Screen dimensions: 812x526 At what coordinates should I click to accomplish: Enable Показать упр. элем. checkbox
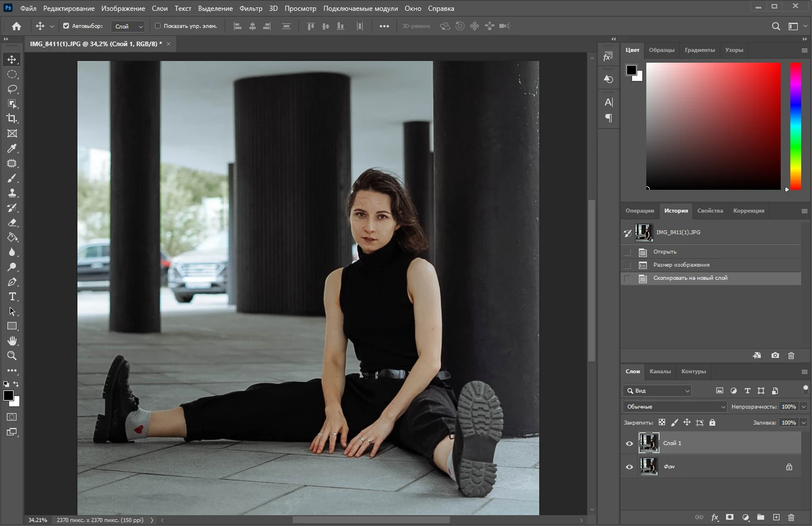158,26
